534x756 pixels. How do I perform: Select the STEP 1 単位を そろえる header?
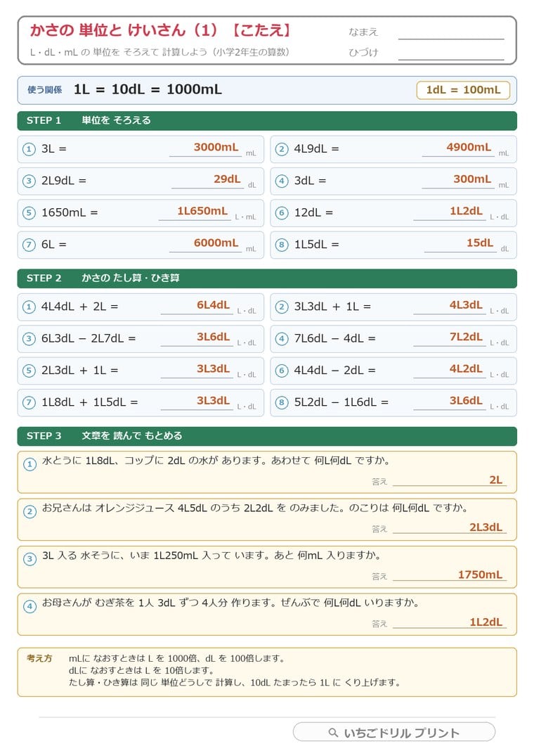click(267, 120)
